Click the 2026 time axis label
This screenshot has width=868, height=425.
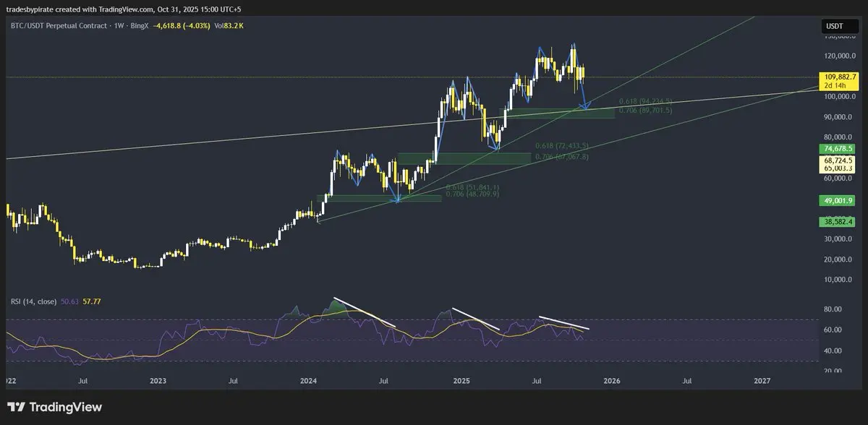coord(611,380)
